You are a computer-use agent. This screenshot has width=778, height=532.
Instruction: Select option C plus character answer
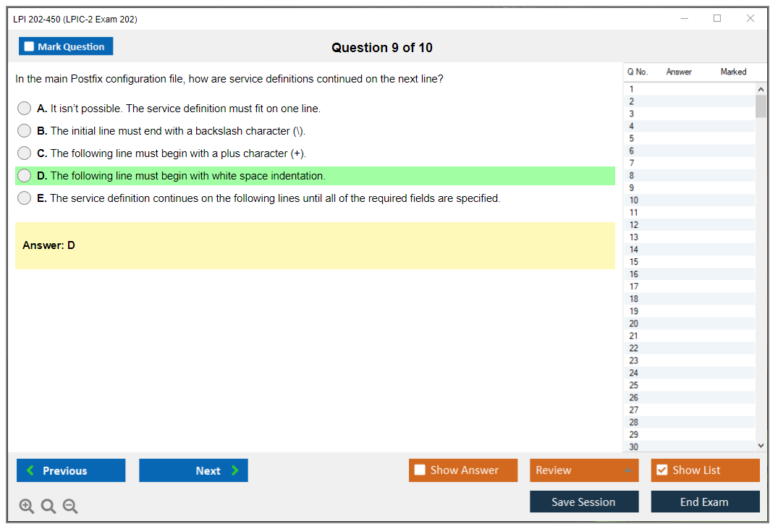pos(25,153)
